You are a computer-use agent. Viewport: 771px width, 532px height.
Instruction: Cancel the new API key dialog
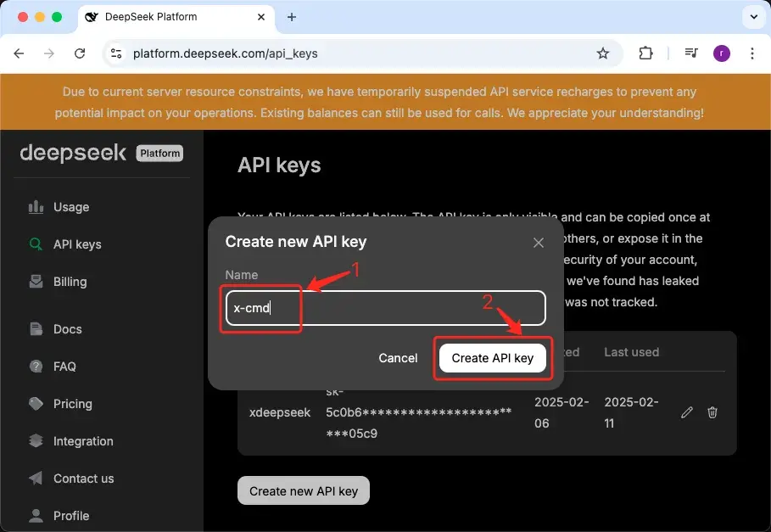click(x=398, y=357)
